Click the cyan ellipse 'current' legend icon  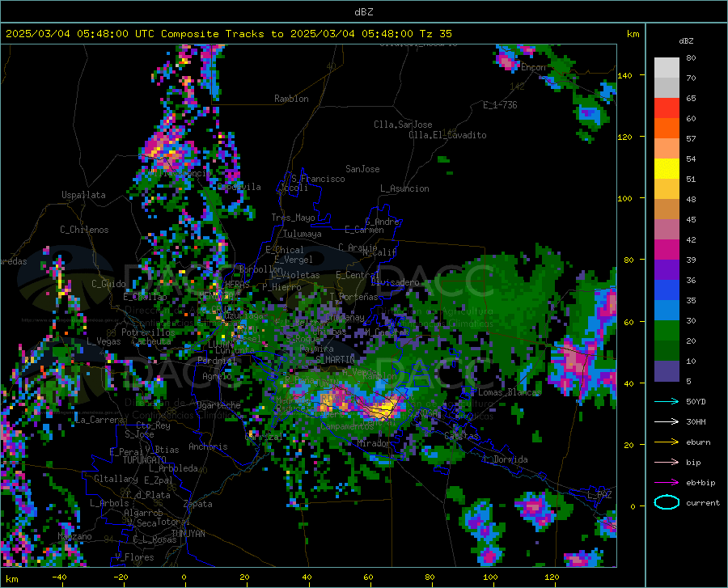[667, 502]
